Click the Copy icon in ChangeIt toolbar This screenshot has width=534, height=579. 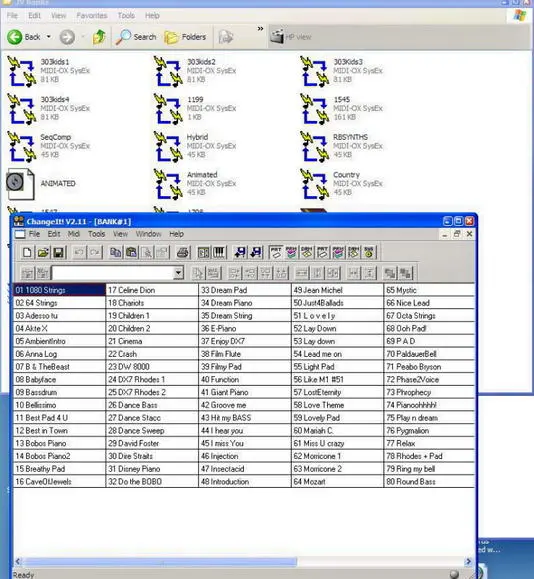116,253
